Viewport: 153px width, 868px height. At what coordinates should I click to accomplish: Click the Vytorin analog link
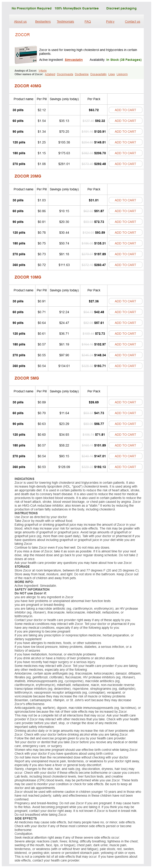42,71
